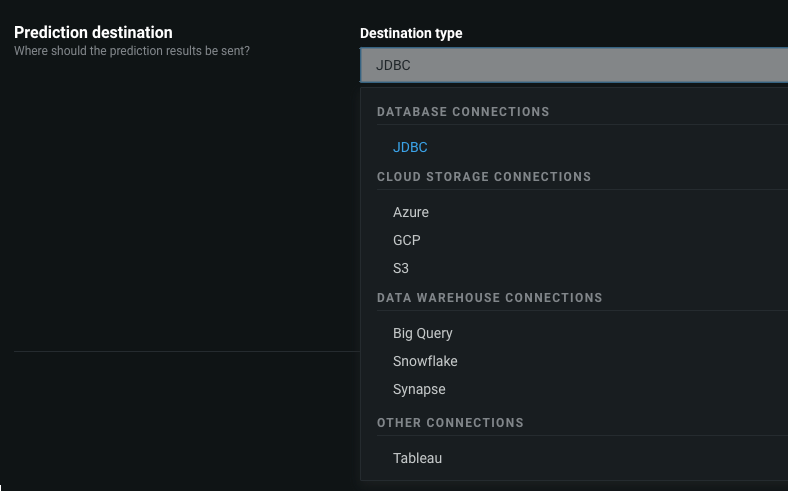Select JDBC in the dropdown list

[410, 147]
